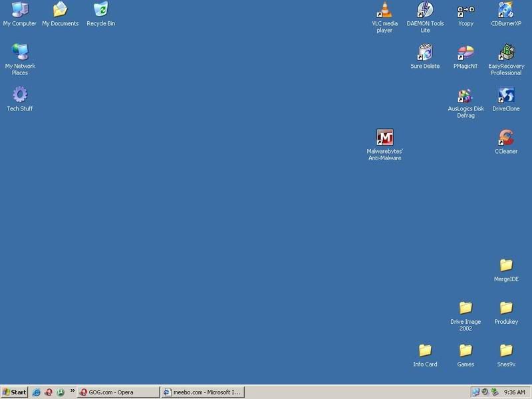Launch Opera from Quick Launch bar
This screenshot has height=399, width=532.
pyautogui.click(x=49, y=392)
